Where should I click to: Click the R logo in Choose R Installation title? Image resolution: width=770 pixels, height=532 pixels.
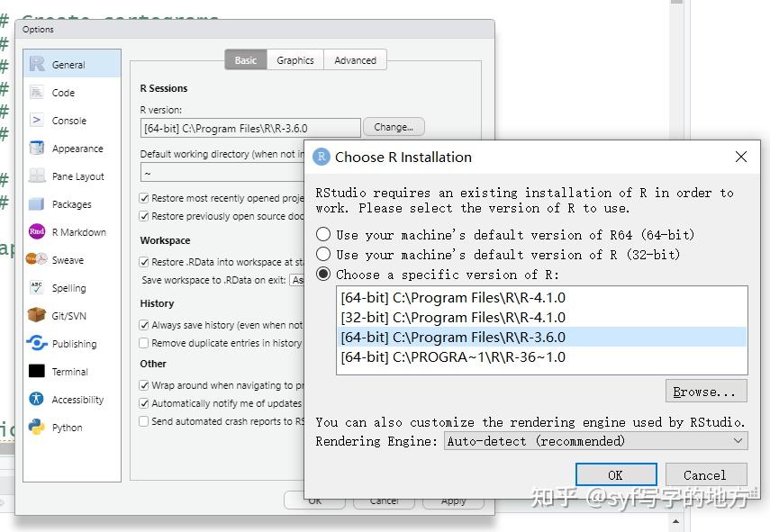tap(322, 157)
